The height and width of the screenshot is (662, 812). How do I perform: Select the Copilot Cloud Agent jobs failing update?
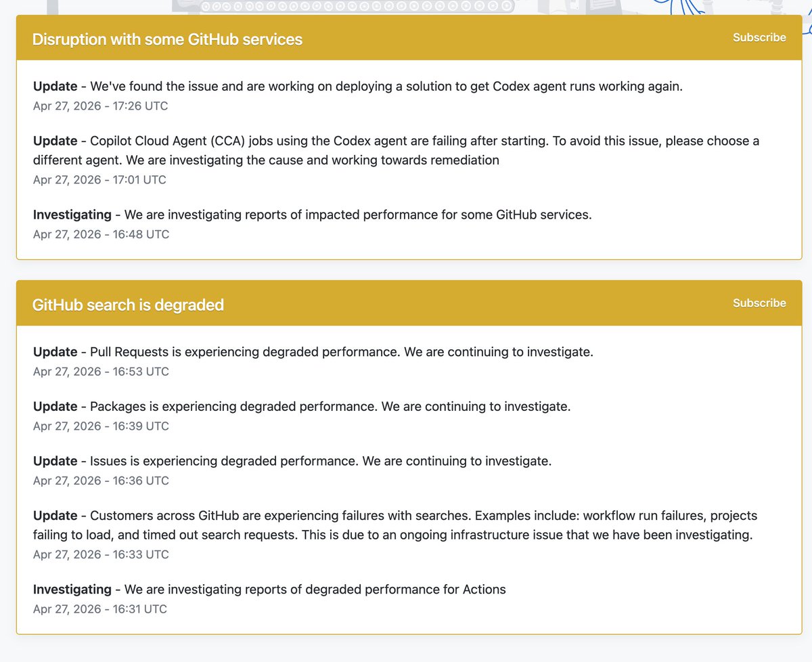(397, 150)
